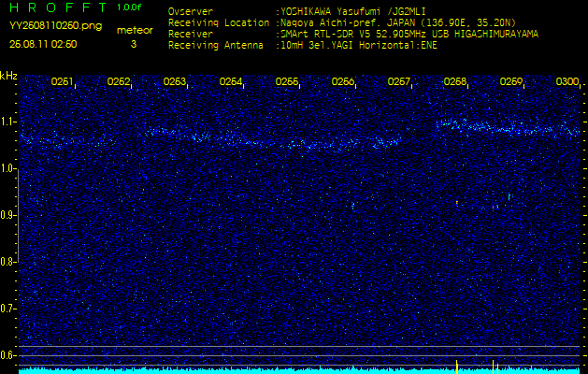The height and width of the screenshot is (374, 588).
Task: Click the 0.6 kHz axis label
Action: point(7,355)
